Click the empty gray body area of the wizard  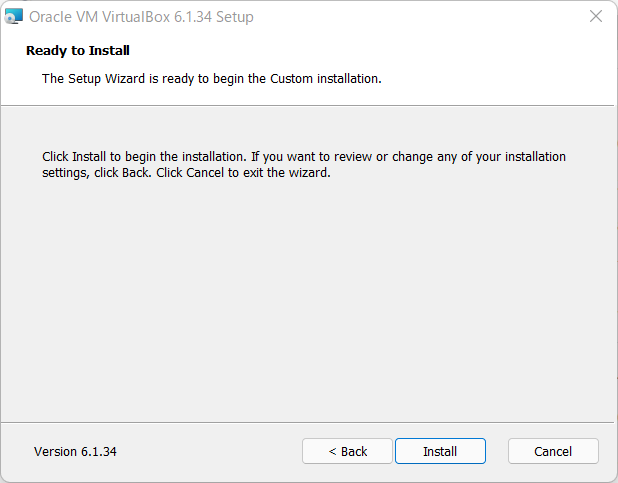[307, 300]
